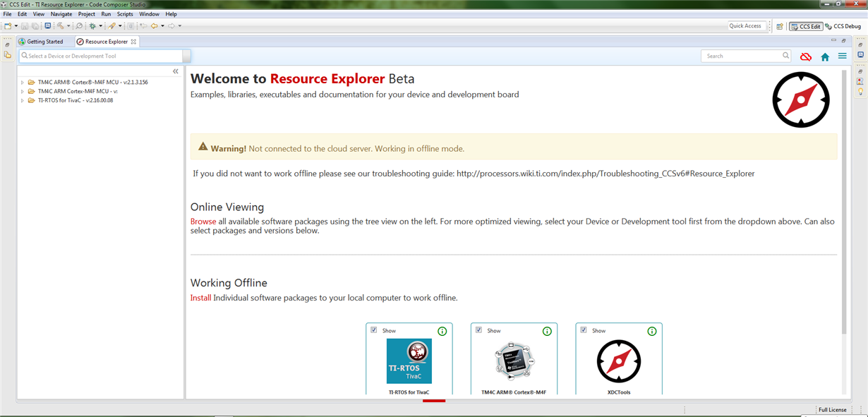Open the Window menu
This screenshot has width=868, height=417.
coord(149,14)
